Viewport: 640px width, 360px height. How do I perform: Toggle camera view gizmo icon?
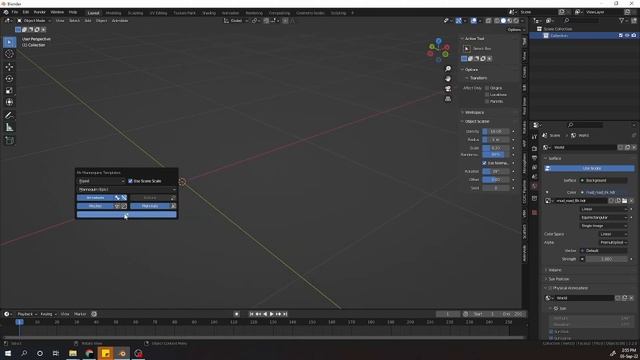(x=448, y=89)
